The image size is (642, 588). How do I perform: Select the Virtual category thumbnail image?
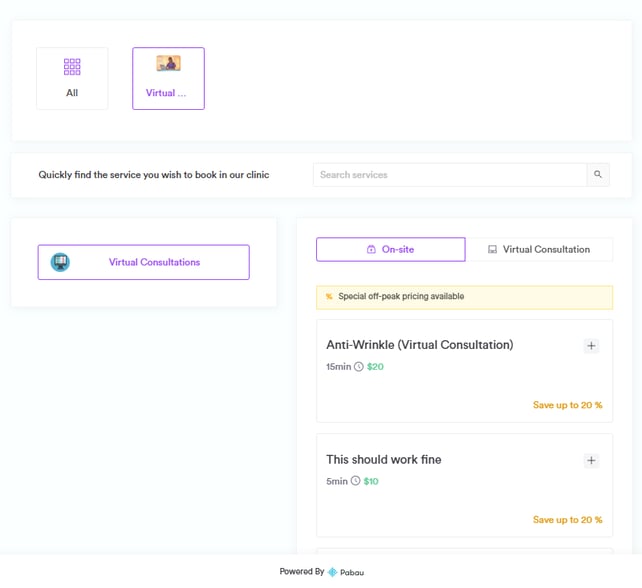click(x=168, y=64)
